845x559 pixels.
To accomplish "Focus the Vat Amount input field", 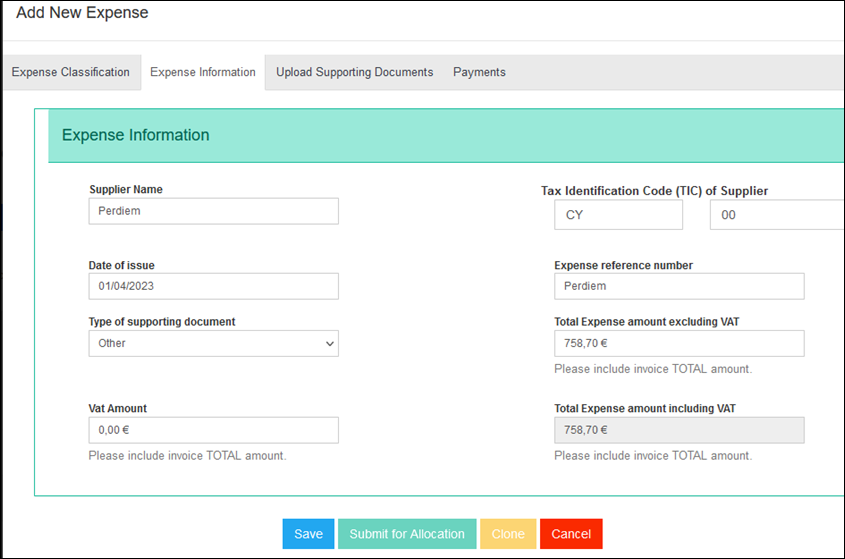I will pos(213,430).
